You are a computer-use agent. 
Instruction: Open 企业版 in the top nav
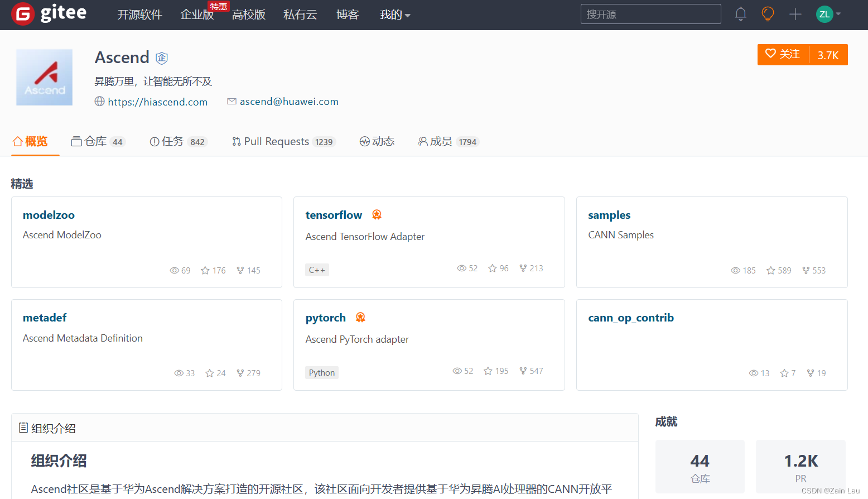coord(197,15)
